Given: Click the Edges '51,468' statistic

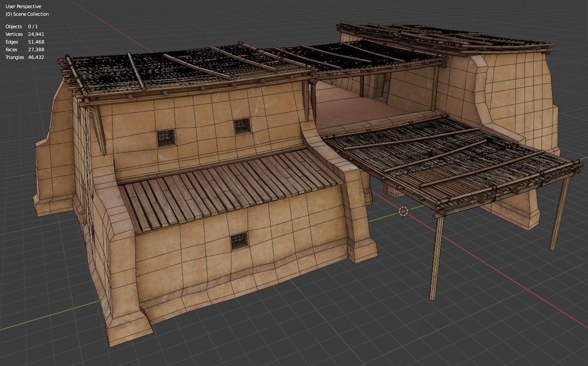Looking at the screenshot, I should click(x=36, y=42).
